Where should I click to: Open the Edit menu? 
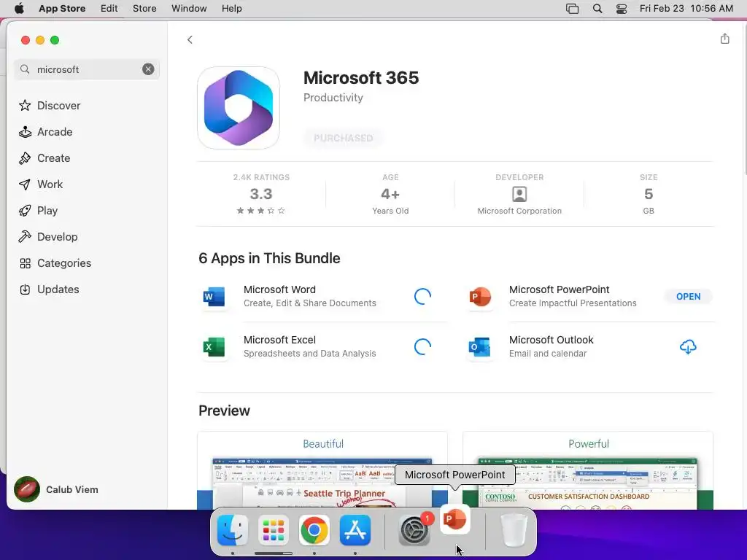pyautogui.click(x=109, y=9)
